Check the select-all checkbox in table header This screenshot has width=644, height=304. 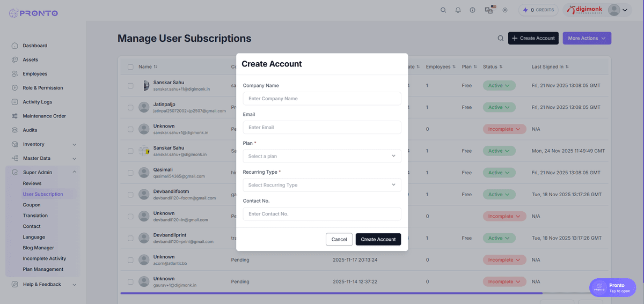pyautogui.click(x=130, y=67)
